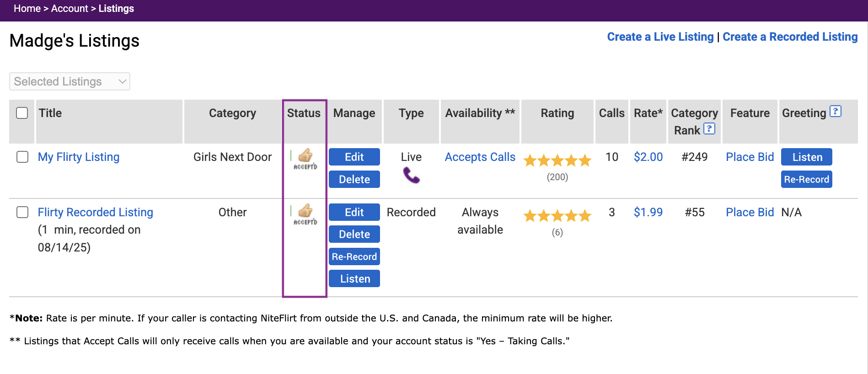Click the #249 category rank value
Screen dimensions: 868x374
click(695, 157)
